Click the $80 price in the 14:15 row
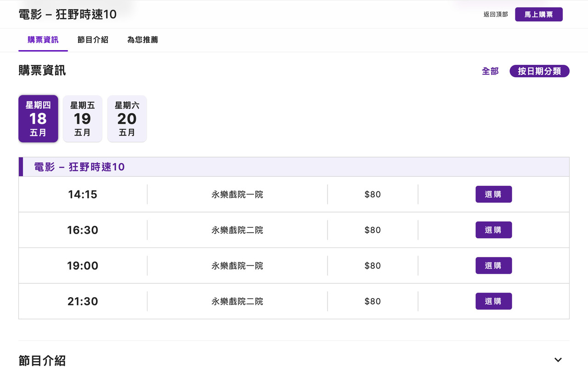This screenshot has width=588, height=368. (373, 194)
